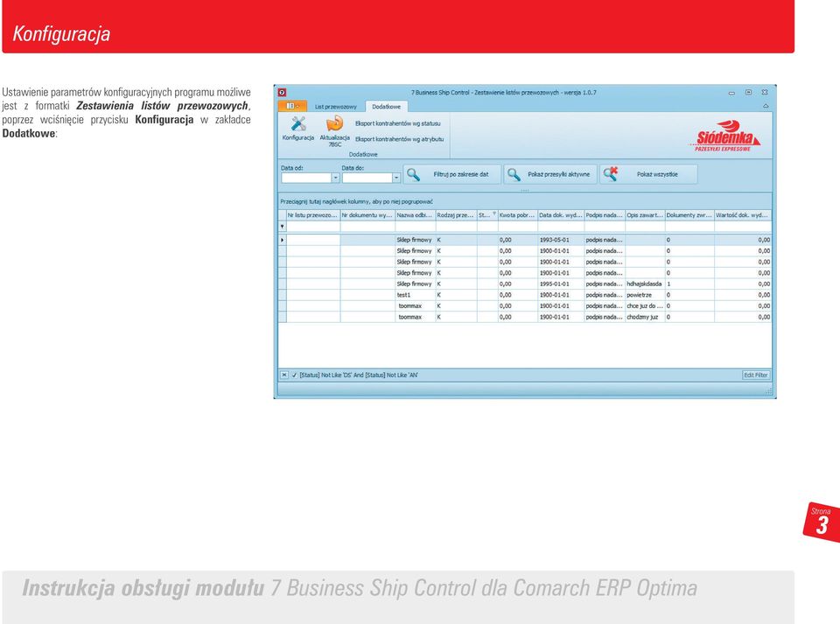Image resolution: width=840 pixels, height=624 pixels.
Task: Click the auto-filter row indicator icon
Action: (x=283, y=227)
